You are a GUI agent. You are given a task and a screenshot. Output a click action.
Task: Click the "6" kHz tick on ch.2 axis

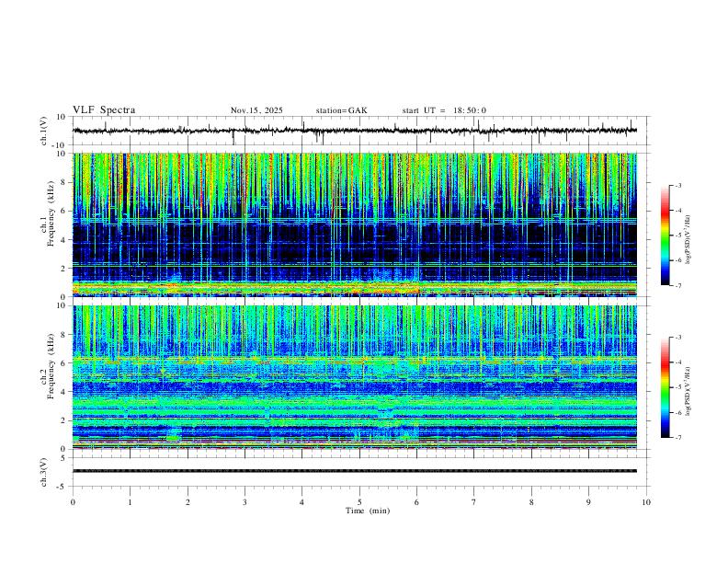pyautogui.click(x=64, y=363)
